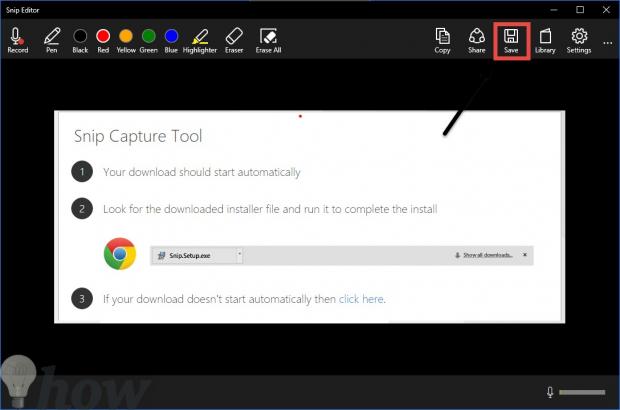The height and width of the screenshot is (410, 620).
Task: Click the 'click here' download link
Action: pyautogui.click(x=361, y=299)
